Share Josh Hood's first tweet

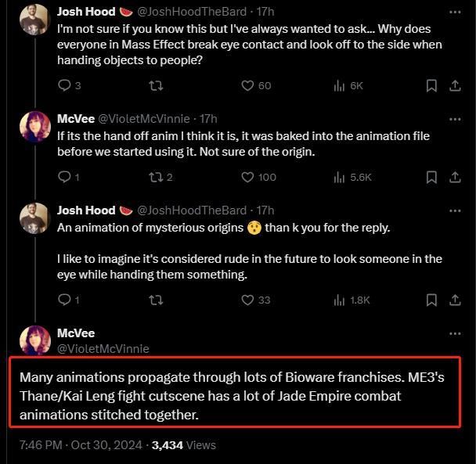coord(455,85)
